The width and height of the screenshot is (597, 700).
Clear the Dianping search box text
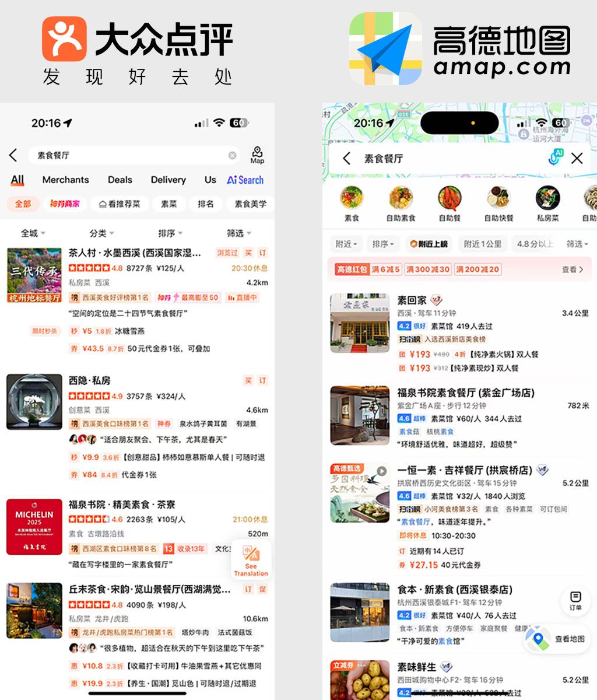(233, 155)
